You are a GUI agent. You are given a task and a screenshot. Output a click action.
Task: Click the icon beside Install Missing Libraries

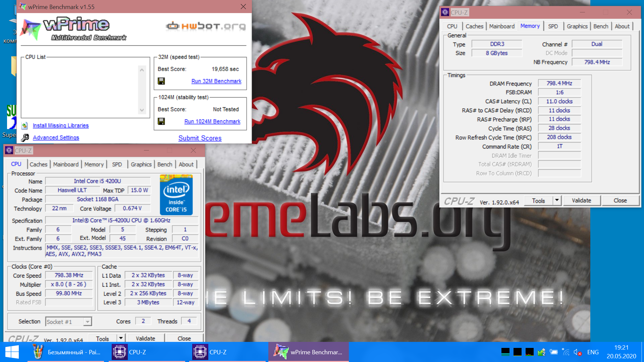click(25, 126)
